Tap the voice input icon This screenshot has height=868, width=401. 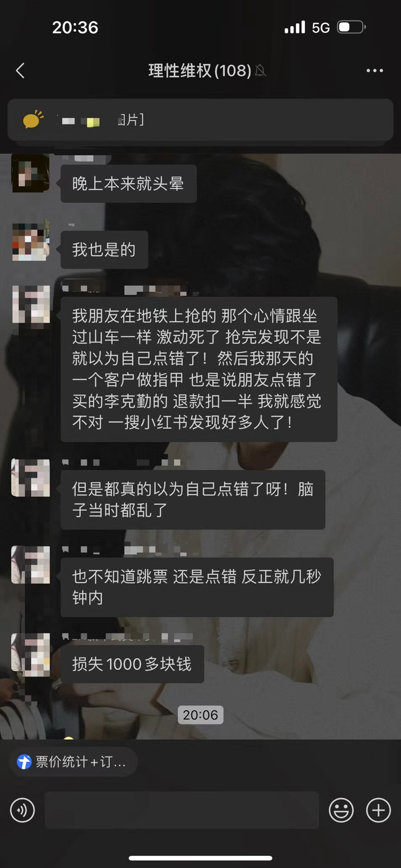tap(22, 810)
